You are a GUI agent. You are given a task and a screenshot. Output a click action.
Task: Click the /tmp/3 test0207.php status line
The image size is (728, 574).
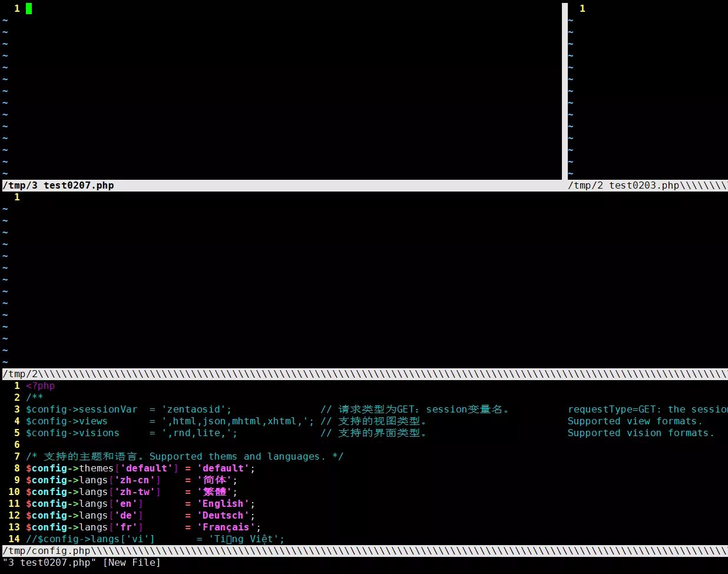(282, 186)
